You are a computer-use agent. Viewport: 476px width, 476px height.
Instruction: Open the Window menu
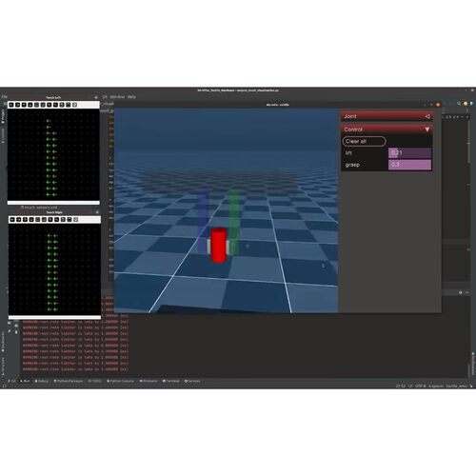(x=117, y=96)
